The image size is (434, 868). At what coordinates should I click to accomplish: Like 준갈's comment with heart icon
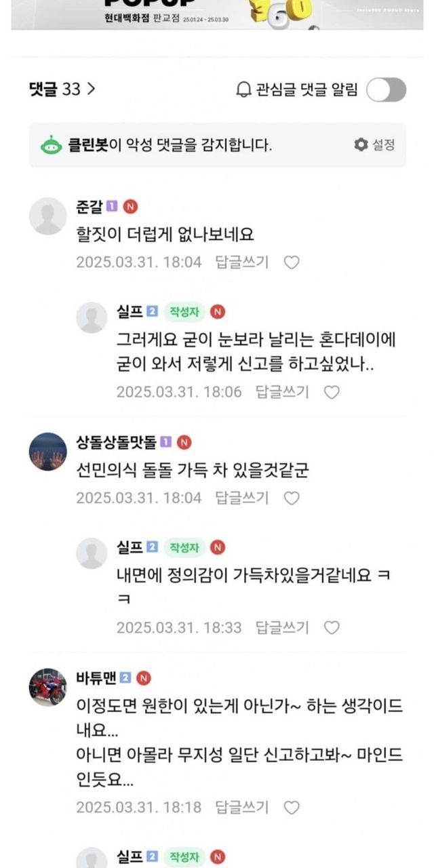point(292,262)
